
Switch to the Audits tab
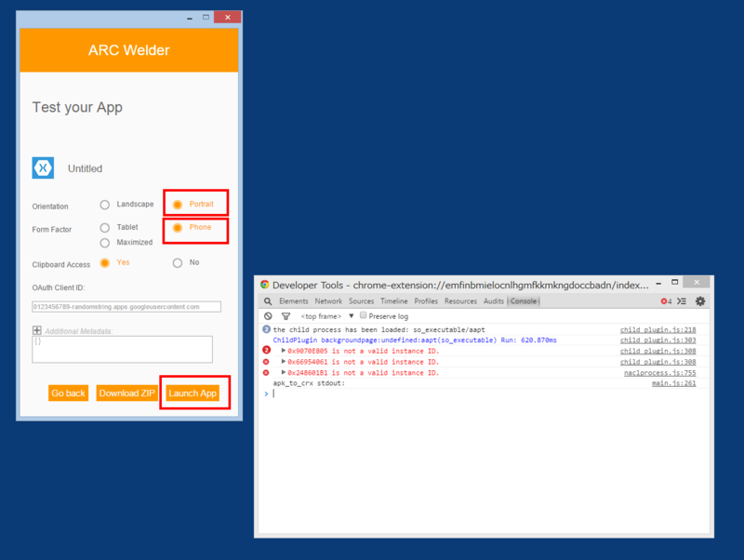tap(494, 301)
